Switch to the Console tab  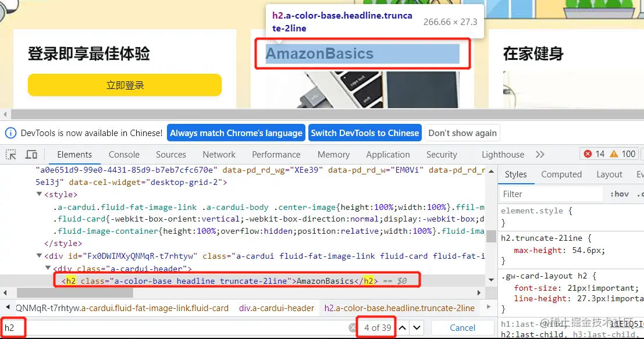coord(124,154)
